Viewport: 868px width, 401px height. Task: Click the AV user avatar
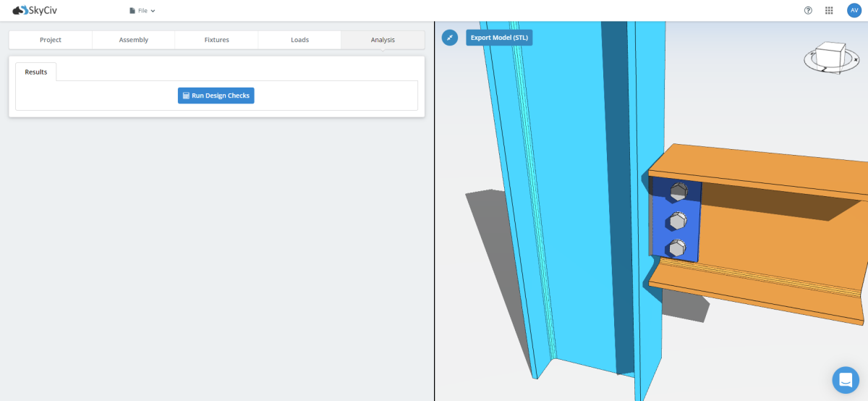[x=854, y=11]
